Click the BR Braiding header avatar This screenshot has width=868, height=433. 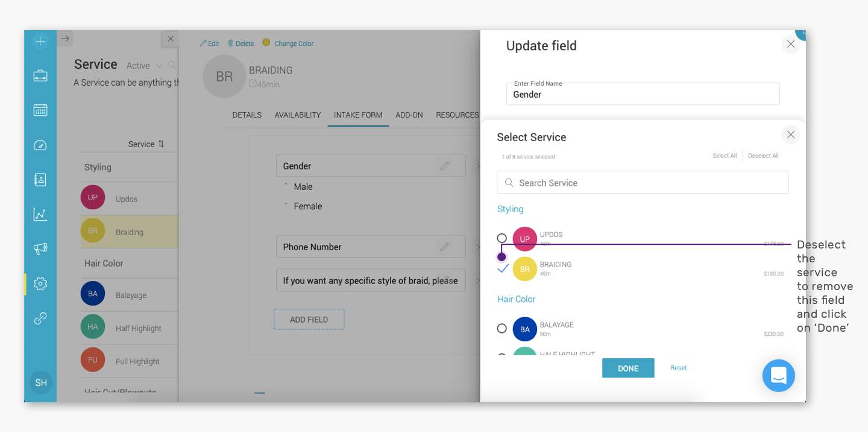pyautogui.click(x=224, y=77)
